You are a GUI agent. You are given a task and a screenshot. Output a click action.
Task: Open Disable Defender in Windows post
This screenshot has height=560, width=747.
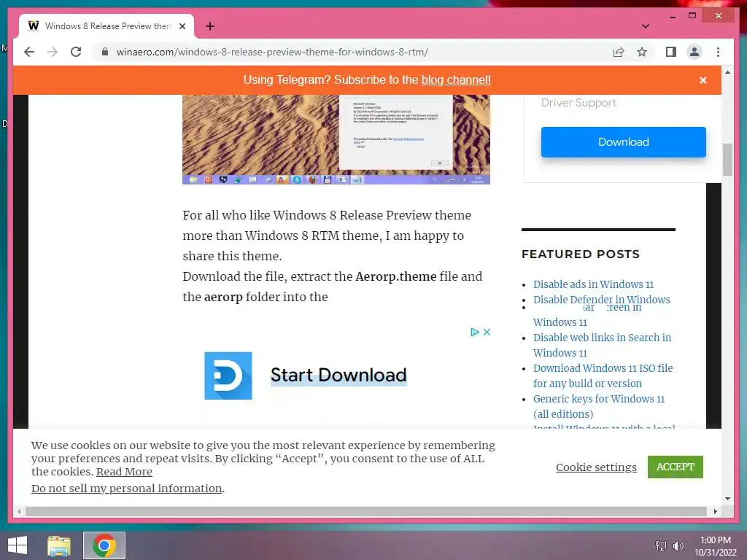(x=601, y=300)
